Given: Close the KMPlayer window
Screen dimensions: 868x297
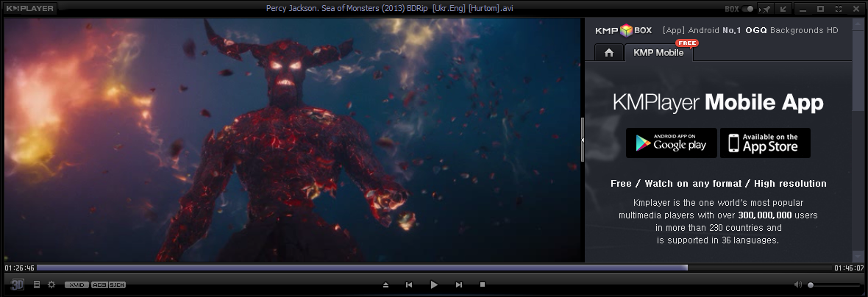Looking at the screenshot, I should (856, 9).
